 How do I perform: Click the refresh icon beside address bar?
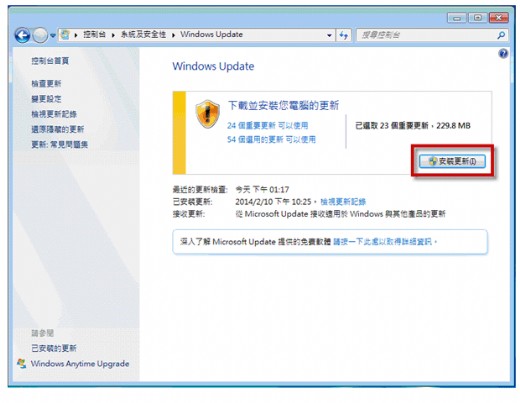coord(343,35)
